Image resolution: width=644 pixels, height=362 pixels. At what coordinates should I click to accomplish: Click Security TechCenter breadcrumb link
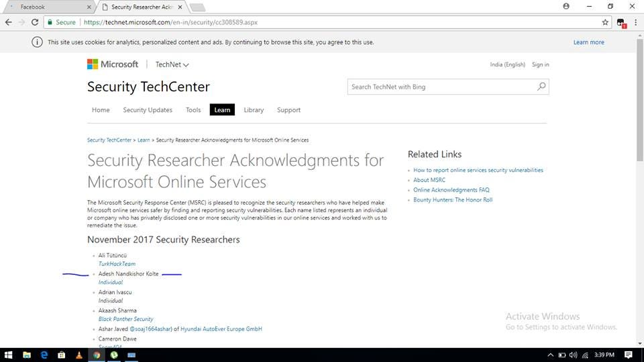pos(109,140)
